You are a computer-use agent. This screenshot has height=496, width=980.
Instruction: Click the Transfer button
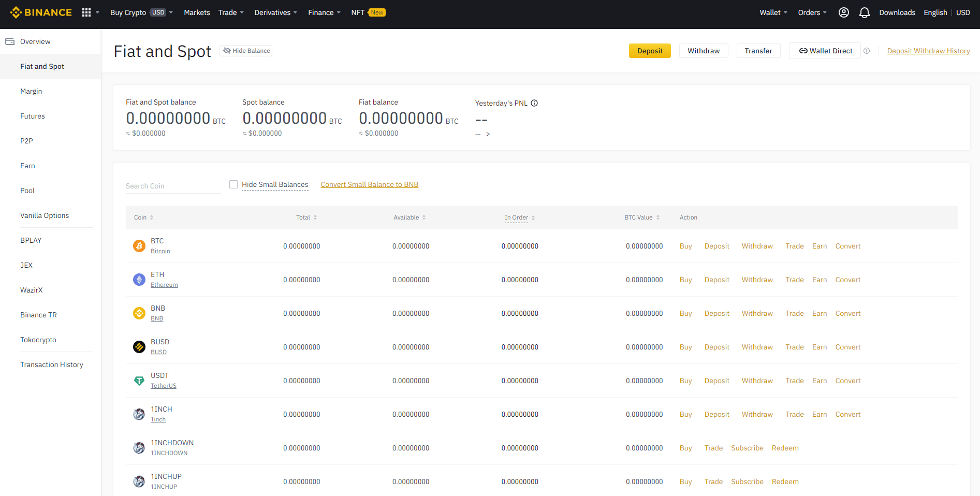point(758,51)
